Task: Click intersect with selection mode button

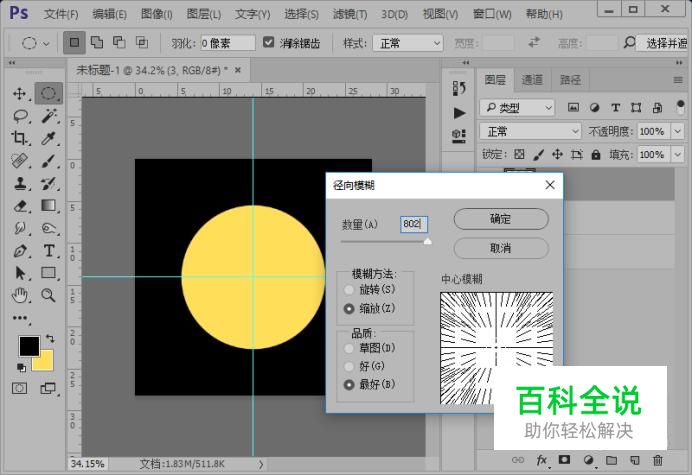Action: click(x=142, y=43)
